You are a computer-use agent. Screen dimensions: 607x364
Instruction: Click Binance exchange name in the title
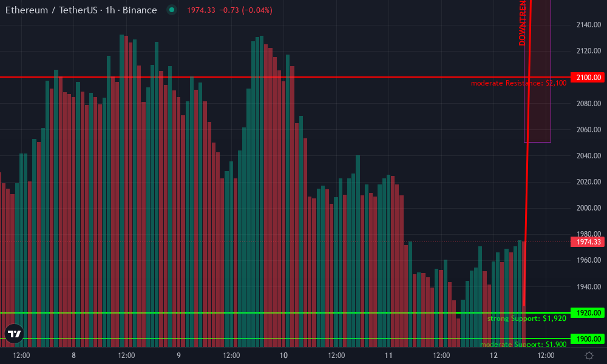point(140,10)
